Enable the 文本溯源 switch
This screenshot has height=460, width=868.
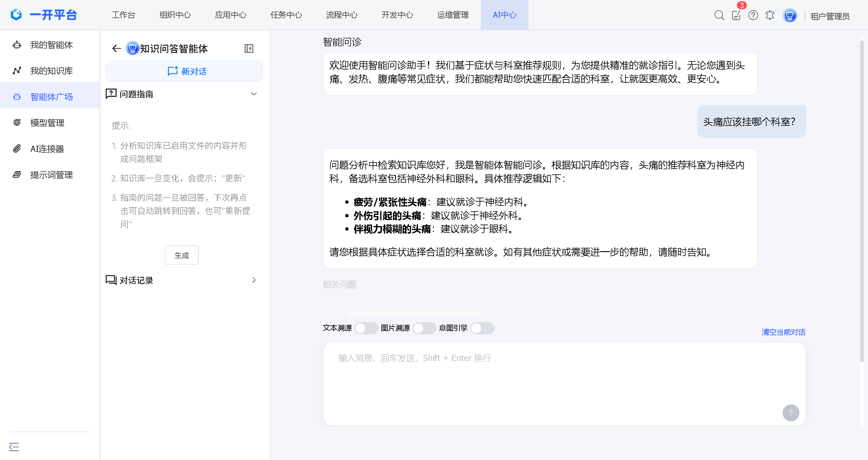tap(366, 328)
